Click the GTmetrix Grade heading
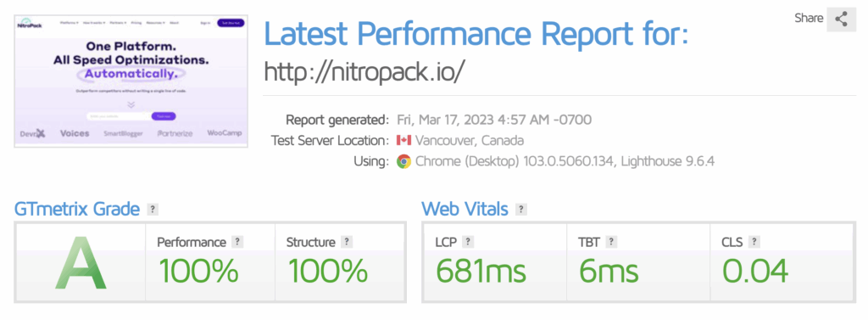Viewport: 868px width, 320px height. (76, 210)
